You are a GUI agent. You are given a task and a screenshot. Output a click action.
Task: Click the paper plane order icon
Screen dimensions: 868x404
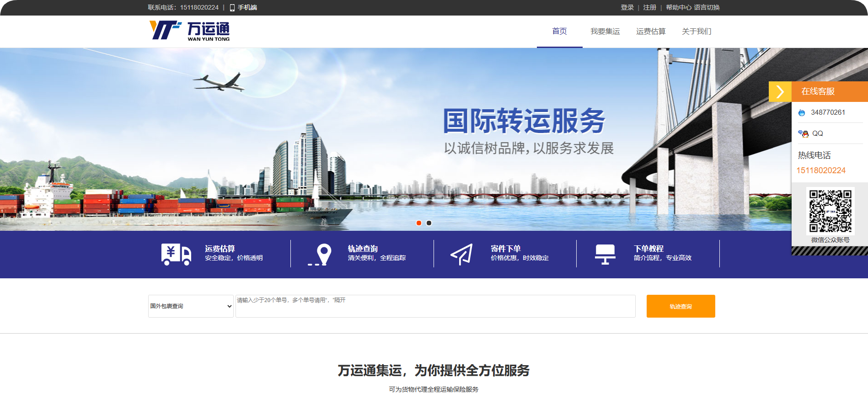(461, 255)
